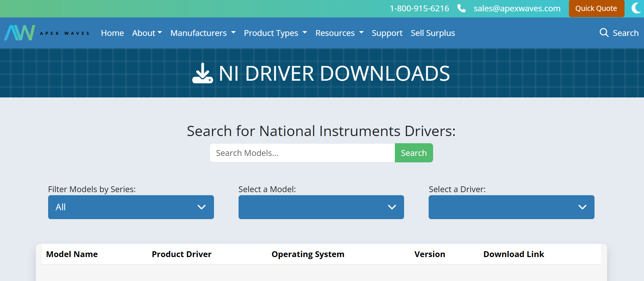Open the Select a Model dropdown
Image resolution: width=644 pixels, height=281 pixels.
point(321,207)
